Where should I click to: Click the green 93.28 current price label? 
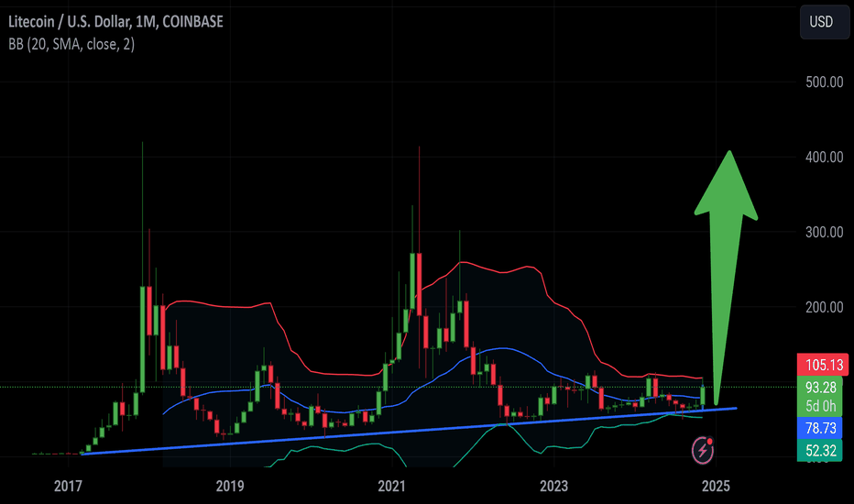pyautogui.click(x=819, y=388)
